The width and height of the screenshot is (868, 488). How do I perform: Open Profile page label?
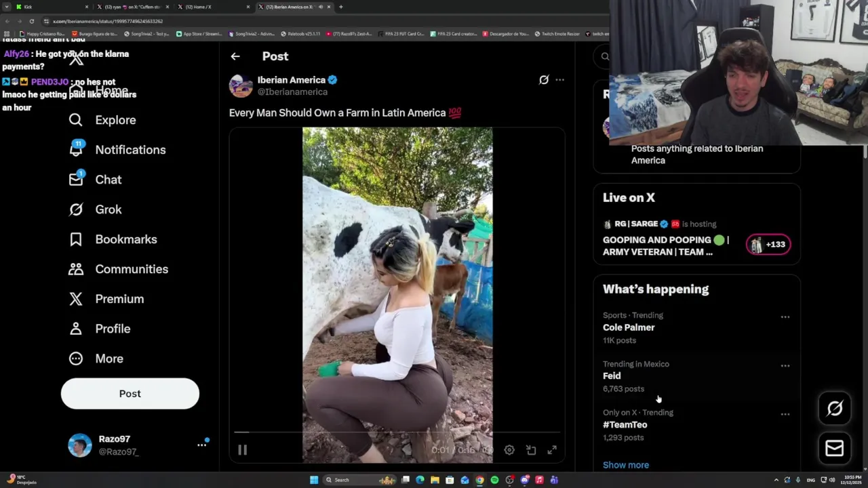(x=113, y=329)
